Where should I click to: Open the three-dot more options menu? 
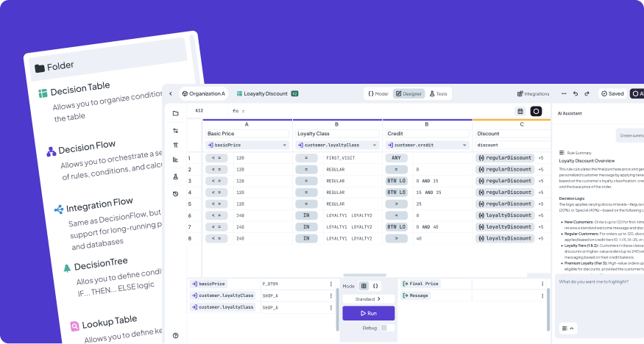[564, 93]
